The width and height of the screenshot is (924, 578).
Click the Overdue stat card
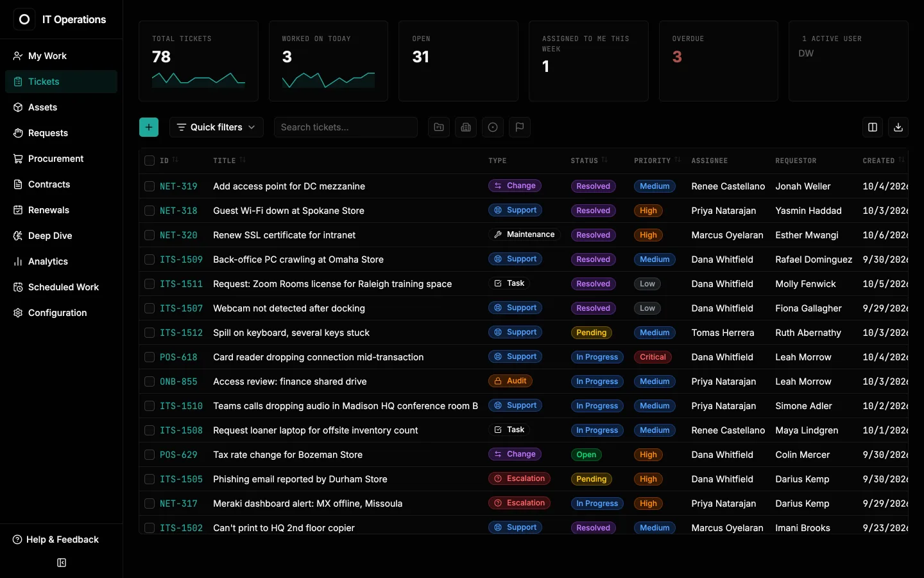(719, 61)
